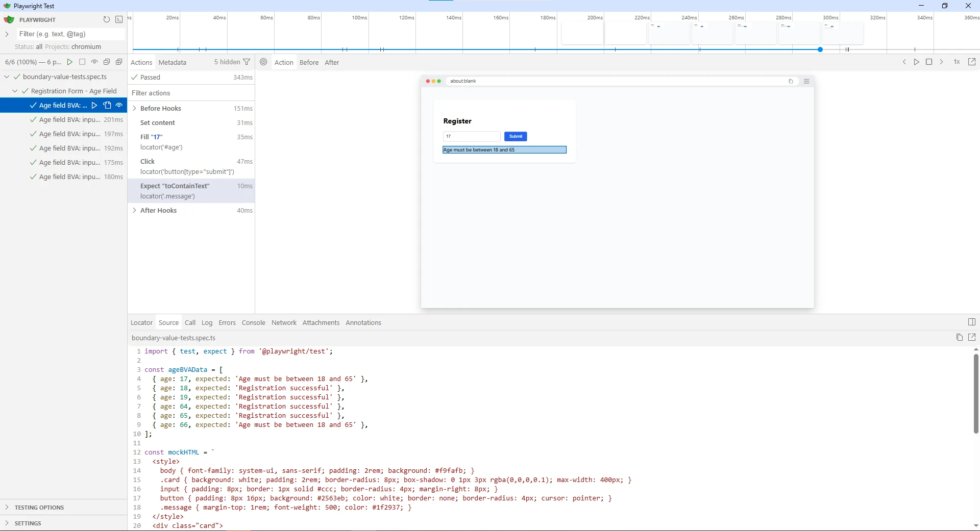Copy the source file contents
The width and height of the screenshot is (980, 531).
point(959,337)
